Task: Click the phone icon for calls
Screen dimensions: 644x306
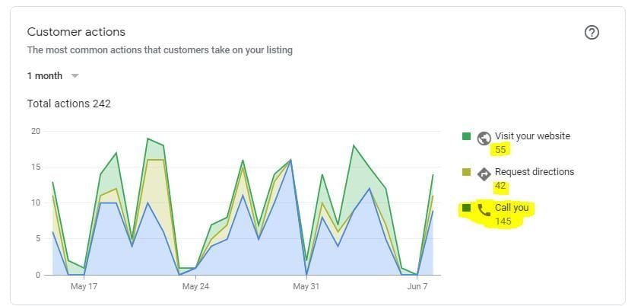Action: [x=484, y=209]
